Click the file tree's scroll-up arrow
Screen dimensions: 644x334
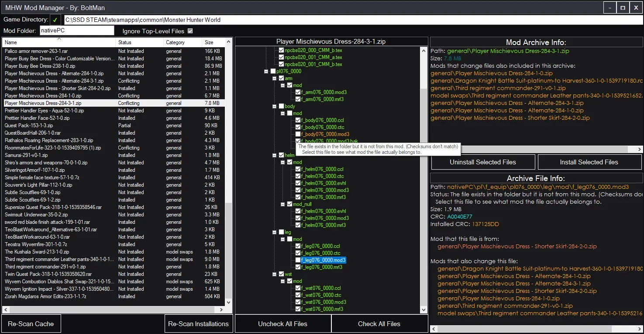click(x=424, y=51)
